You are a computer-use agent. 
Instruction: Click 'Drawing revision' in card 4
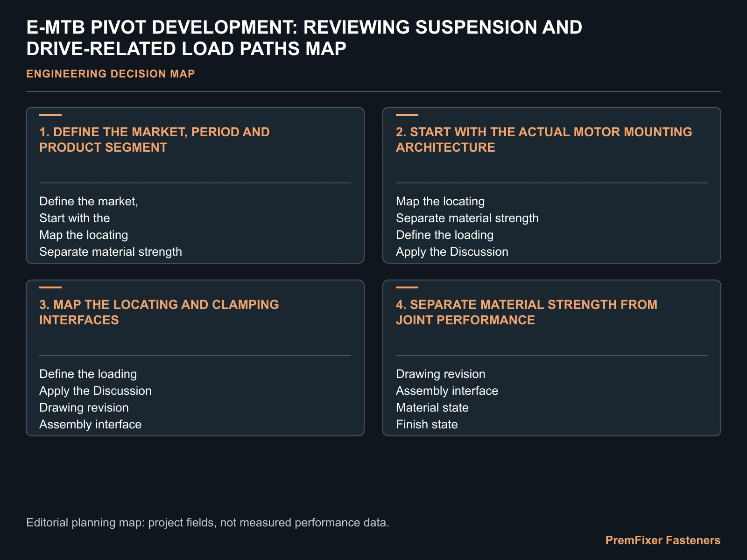[x=441, y=374]
